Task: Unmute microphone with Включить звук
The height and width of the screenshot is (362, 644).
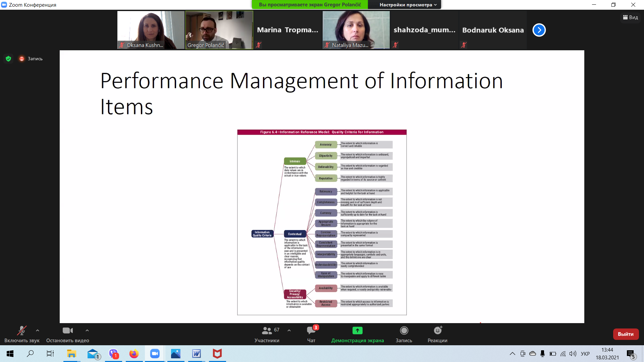Action: pos(22,331)
